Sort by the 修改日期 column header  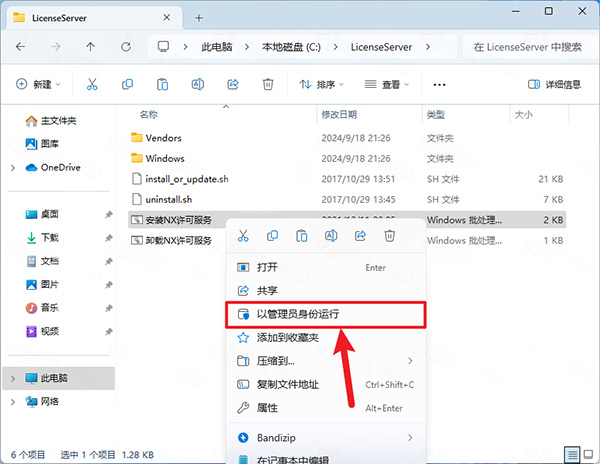[x=339, y=114]
